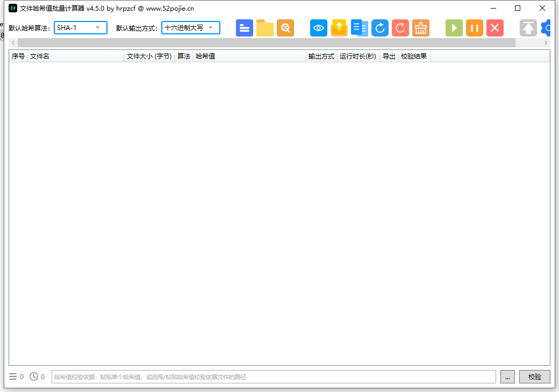The width and height of the screenshot is (559, 392).
Task: Click the gray pin-on-top arrow icon
Action: (x=528, y=28)
